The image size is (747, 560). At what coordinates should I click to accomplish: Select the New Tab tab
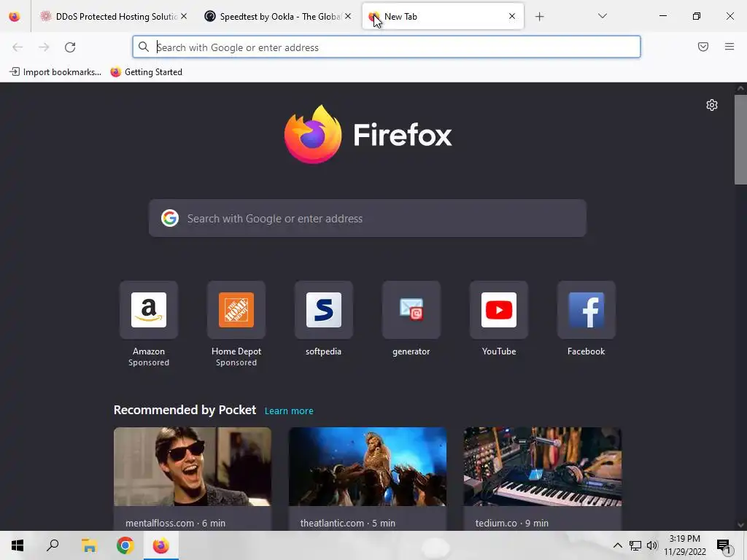[443, 17]
